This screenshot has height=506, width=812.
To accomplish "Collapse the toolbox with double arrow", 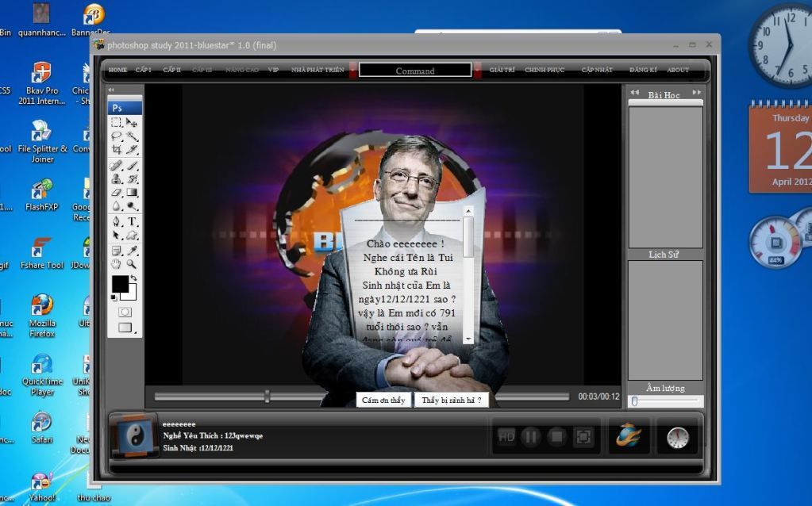I will click(x=111, y=90).
